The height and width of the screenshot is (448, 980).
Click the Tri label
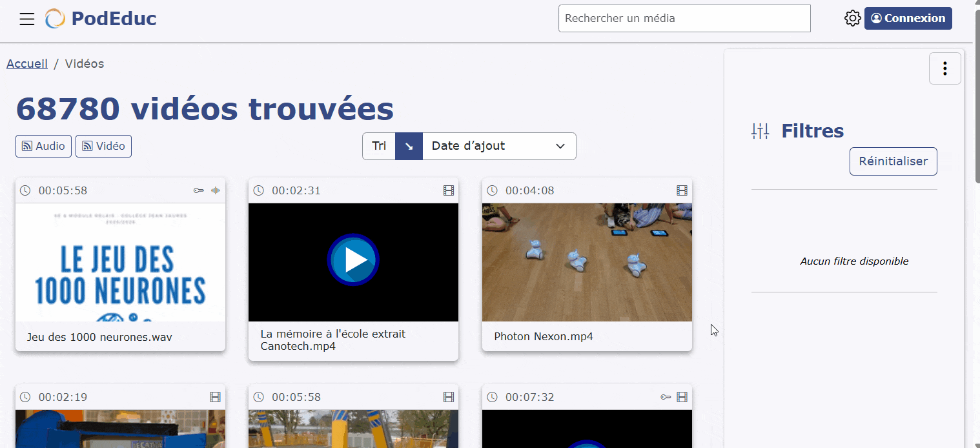(379, 146)
